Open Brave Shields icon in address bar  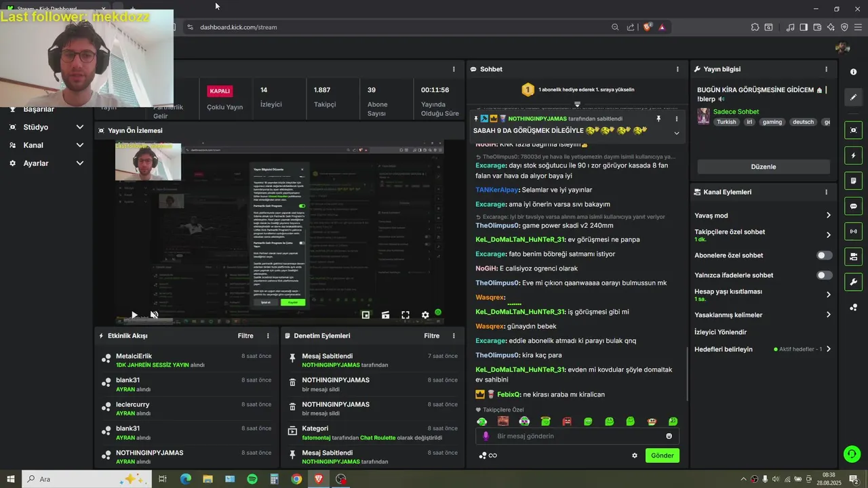click(647, 27)
